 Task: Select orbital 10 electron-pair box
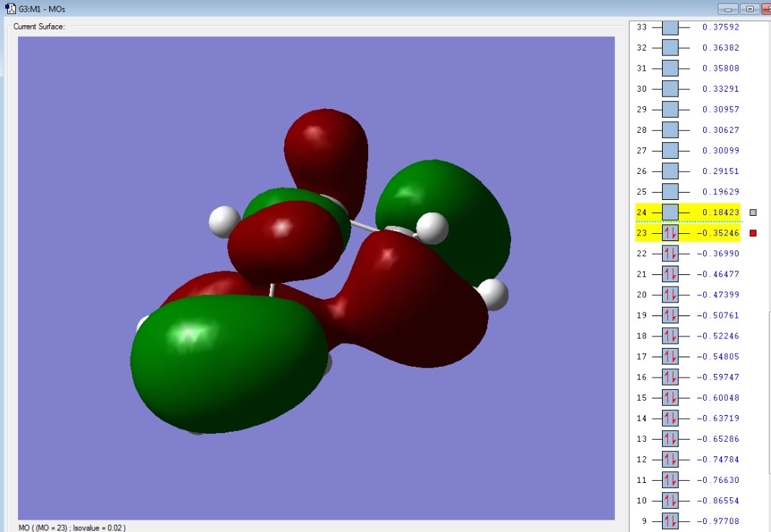(670, 501)
